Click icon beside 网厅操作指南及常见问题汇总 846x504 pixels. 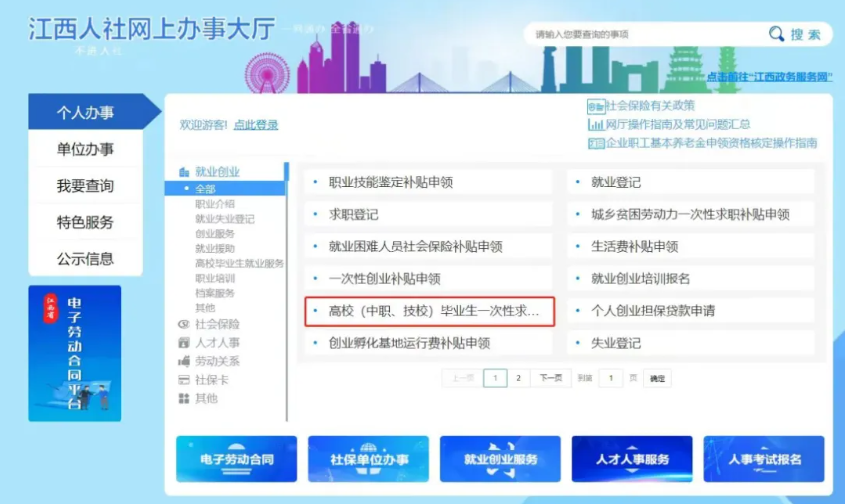(x=595, y=124)
